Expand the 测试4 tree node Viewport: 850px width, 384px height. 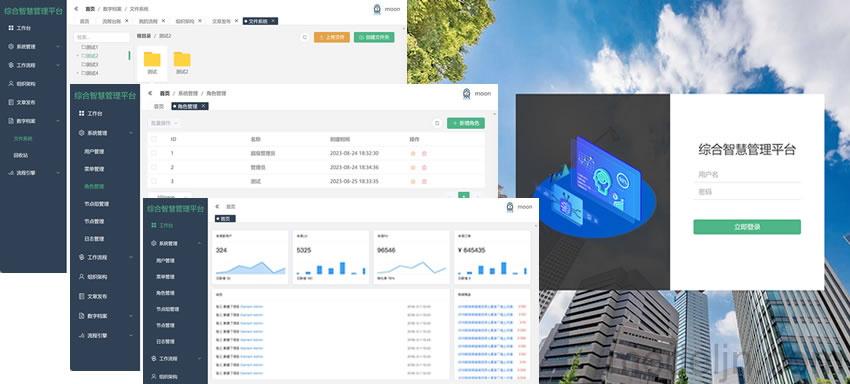[x=78, y=73]
